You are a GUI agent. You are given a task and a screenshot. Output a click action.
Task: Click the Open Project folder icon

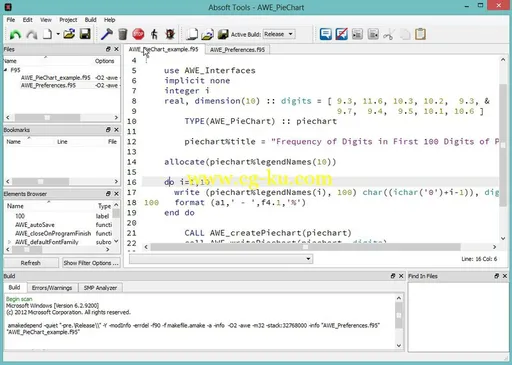[x=208, y=34]
